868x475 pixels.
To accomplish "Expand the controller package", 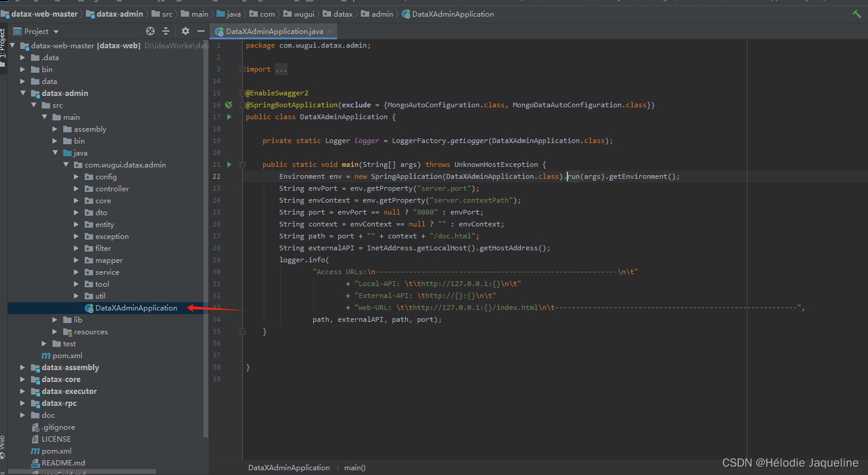I will coord(76,189).
